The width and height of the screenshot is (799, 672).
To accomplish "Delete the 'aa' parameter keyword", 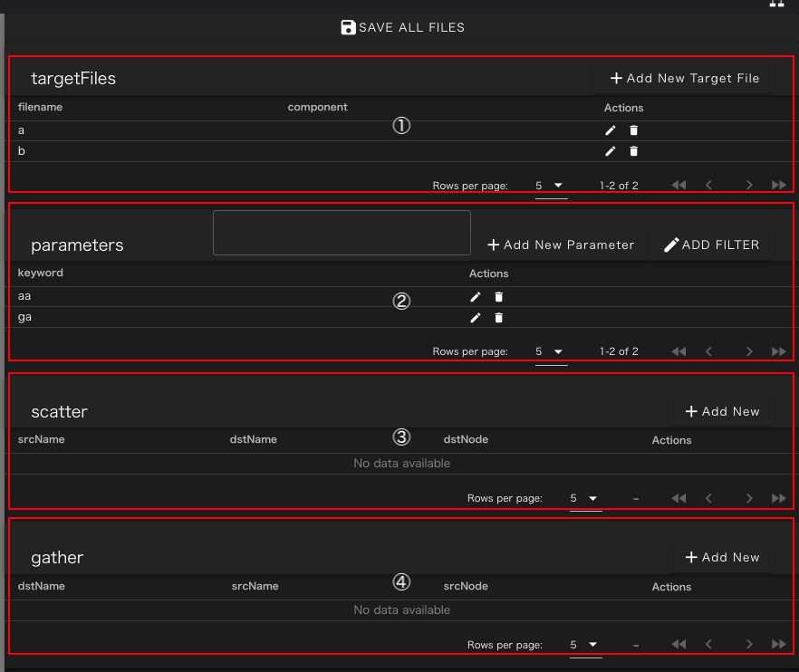I will (499, 296).
